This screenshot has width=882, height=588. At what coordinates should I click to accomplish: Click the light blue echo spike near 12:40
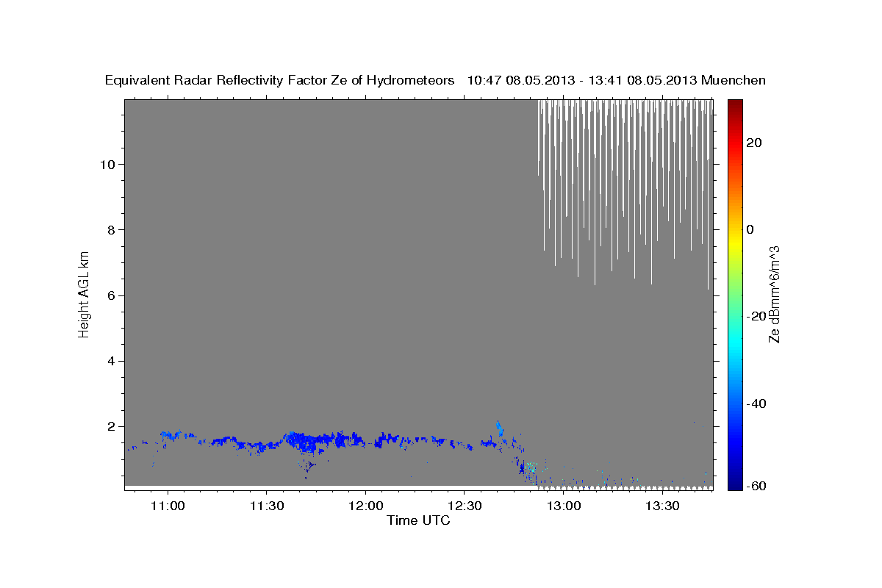click(500, 429)
